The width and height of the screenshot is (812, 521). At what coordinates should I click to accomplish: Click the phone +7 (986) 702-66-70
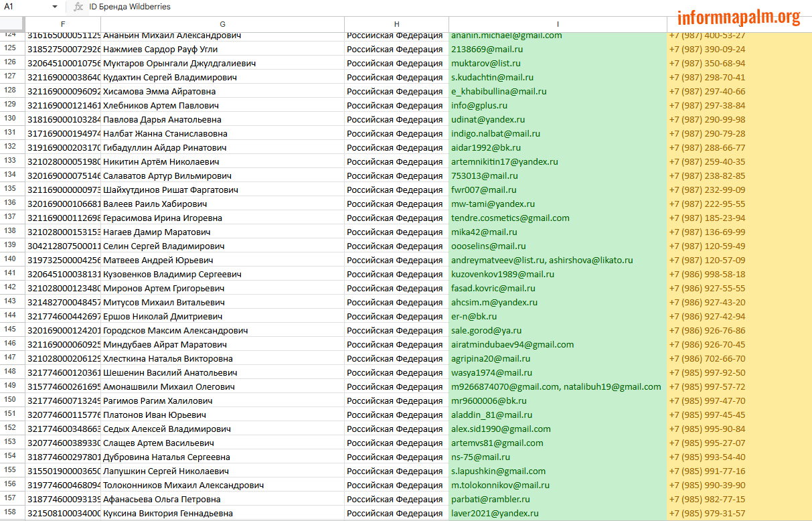[707, 358]
